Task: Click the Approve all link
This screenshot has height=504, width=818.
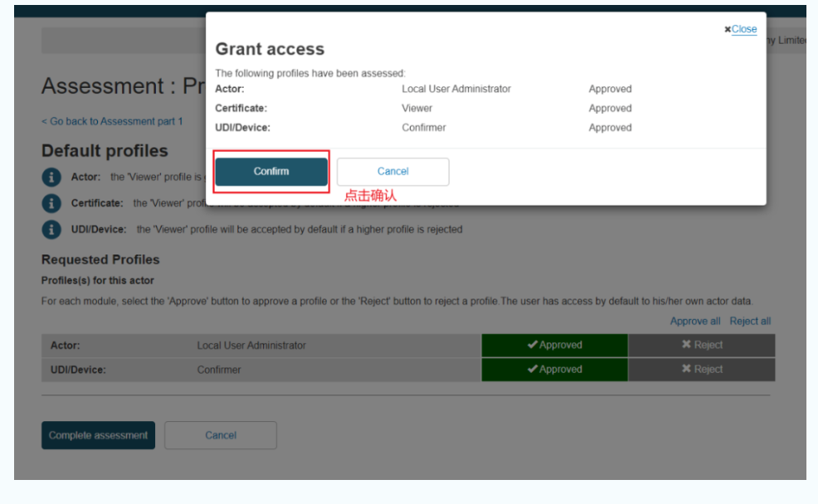Action: tap(694, 322)
